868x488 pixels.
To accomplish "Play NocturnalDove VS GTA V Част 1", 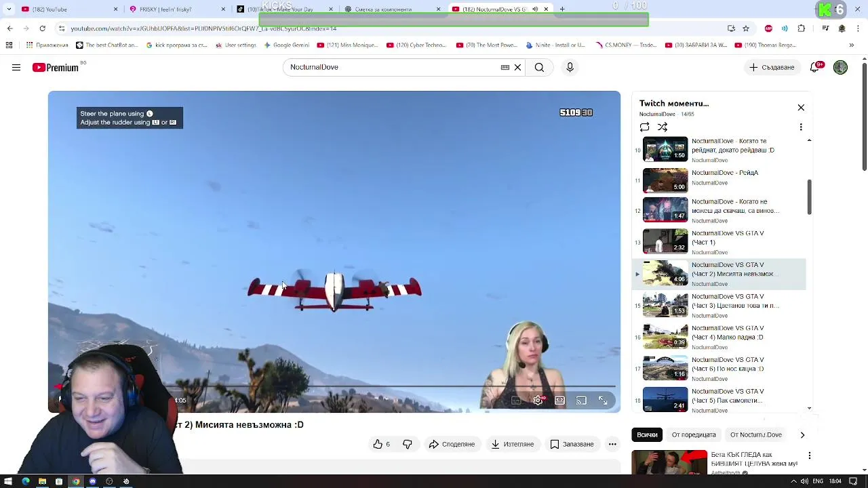I will click(719, 241).
